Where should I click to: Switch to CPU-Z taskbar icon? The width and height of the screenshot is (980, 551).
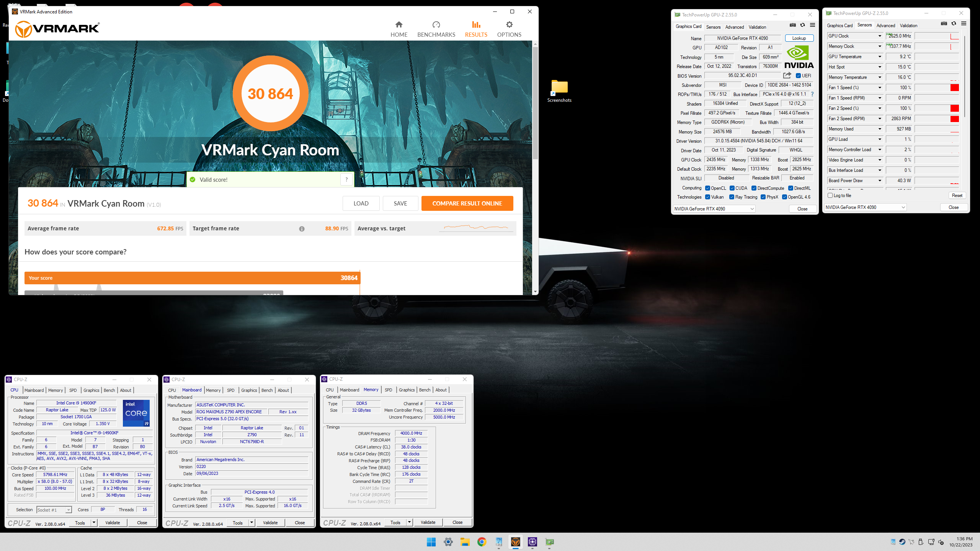(532, 542)
